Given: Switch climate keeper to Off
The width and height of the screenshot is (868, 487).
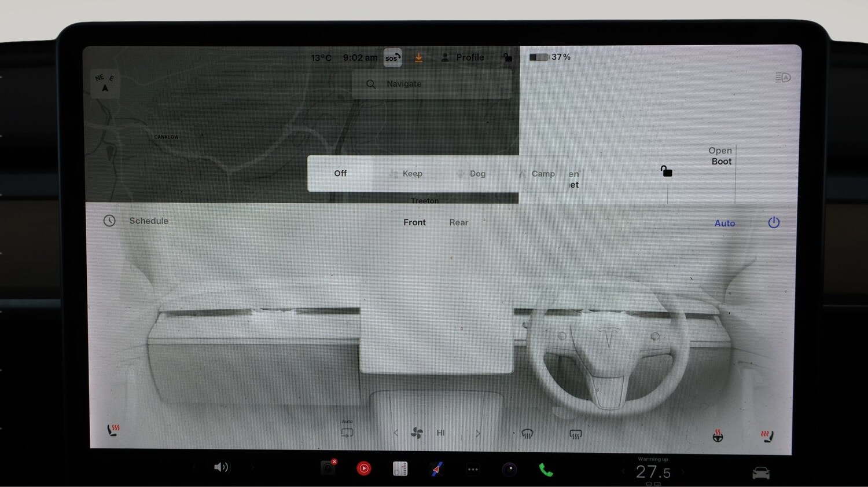Looking at the screenshot, I should tap(340, 173).
